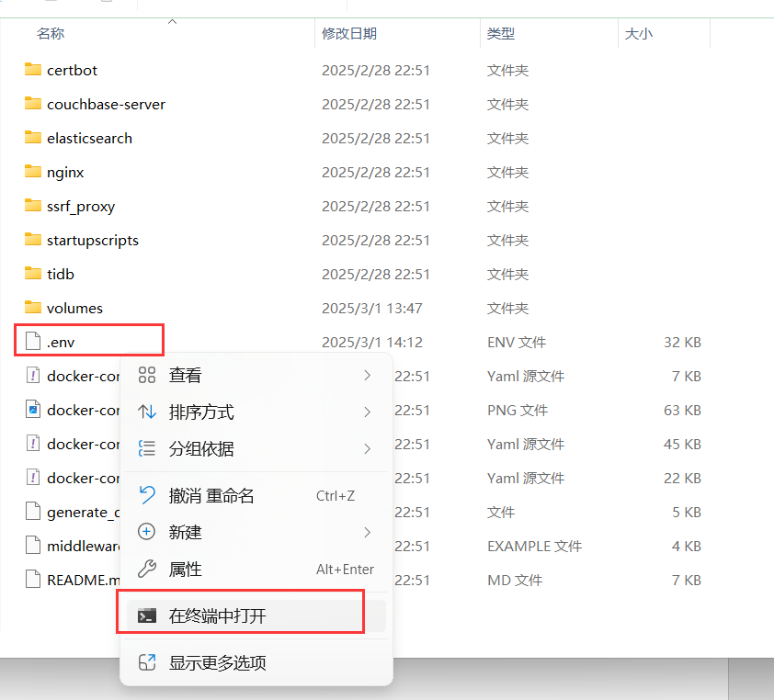Click the couchbase-server folder icon

33,104
